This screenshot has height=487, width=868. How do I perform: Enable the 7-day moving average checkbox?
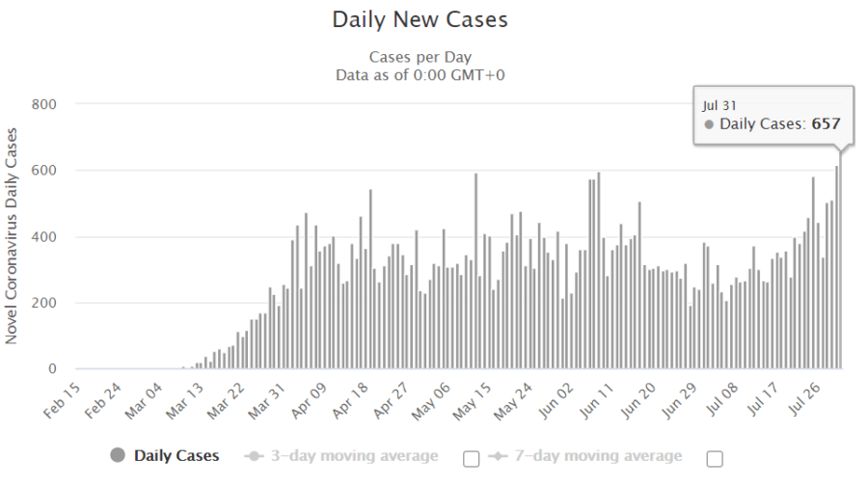click(x=715, y=458)
